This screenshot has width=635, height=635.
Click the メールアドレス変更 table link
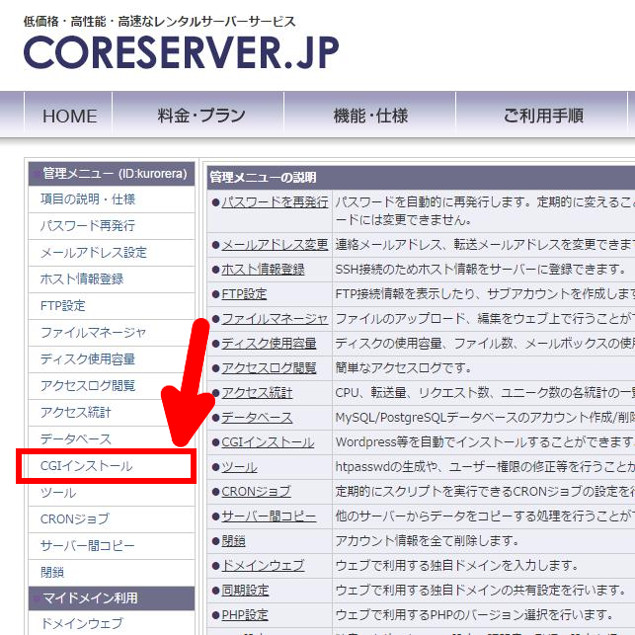tap(275, 245)
